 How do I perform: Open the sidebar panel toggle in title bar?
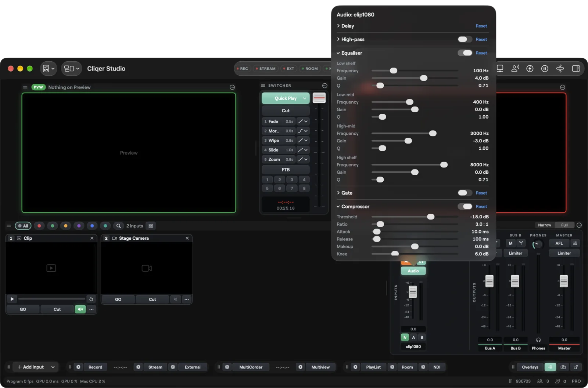tap(576, 69)
